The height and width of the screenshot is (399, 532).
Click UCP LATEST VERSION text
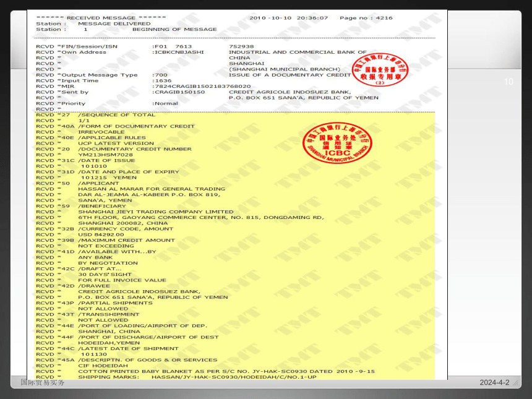(116, 143)
